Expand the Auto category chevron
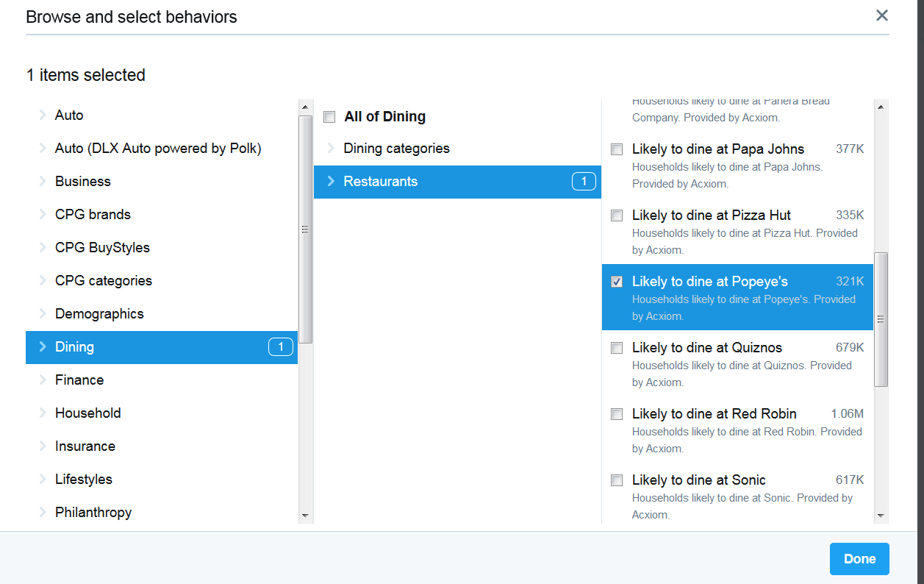The width and height of the screenshot is (924, 584). [43, 115]
